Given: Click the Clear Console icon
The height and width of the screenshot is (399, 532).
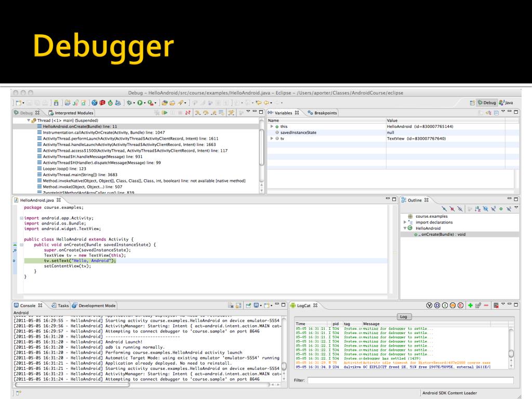Looking at the screenshot, I should click(231, 305).
